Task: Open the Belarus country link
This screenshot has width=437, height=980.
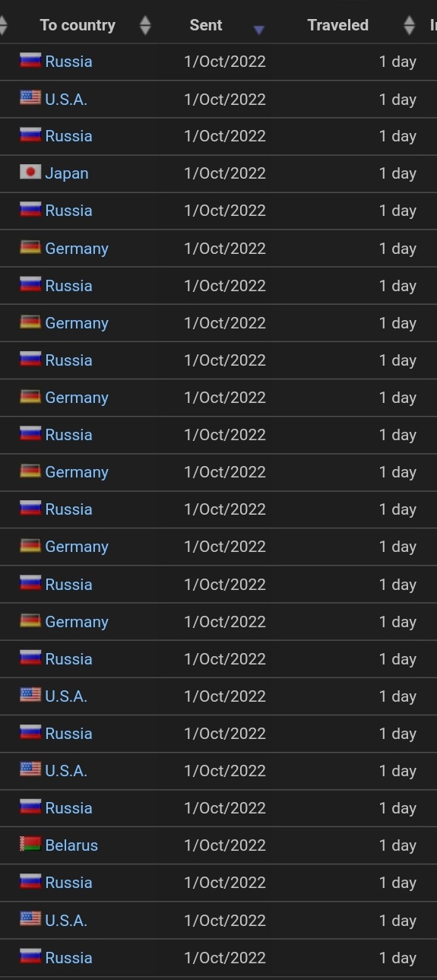Action: [x=71, y=845]
